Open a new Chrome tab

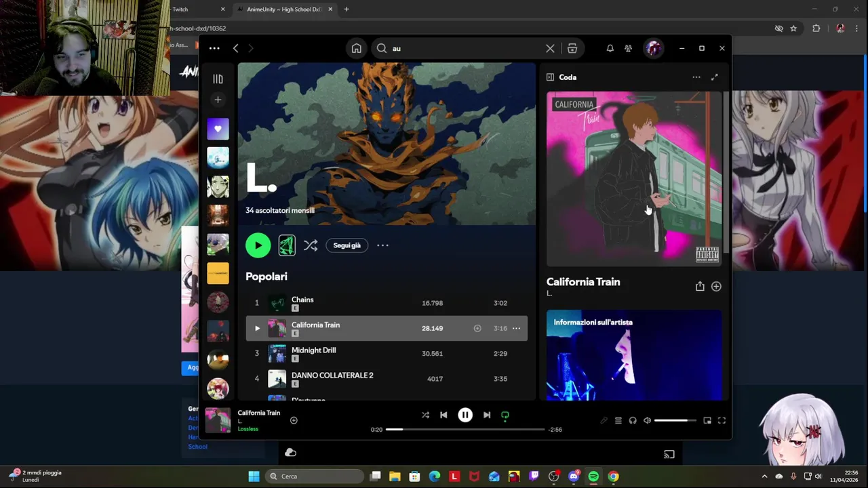[x=347, y=9]
